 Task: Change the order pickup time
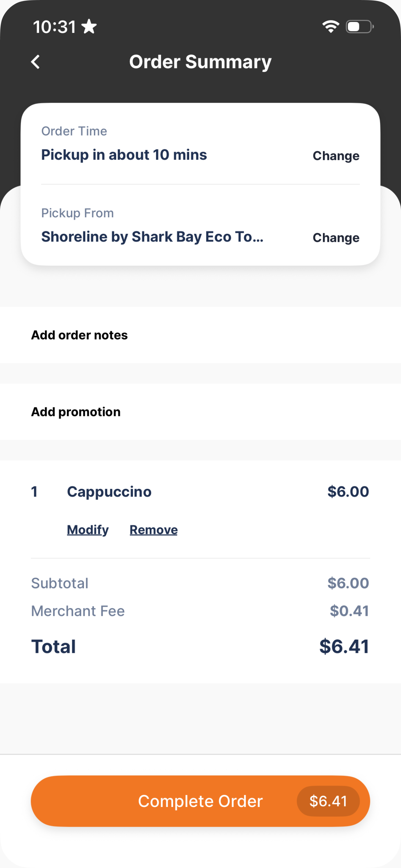click(x=336, y=156)
